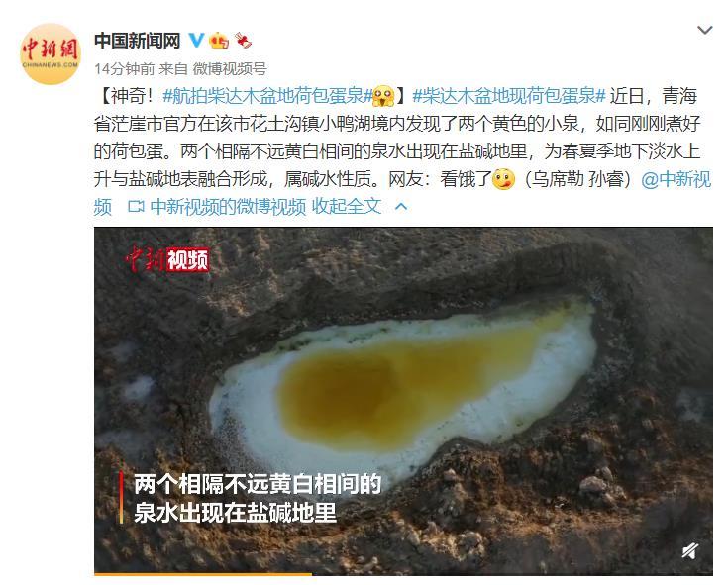Click the red medal badge beside the crown
Screen dimensions: 728x585
click(x=243, y=41)
